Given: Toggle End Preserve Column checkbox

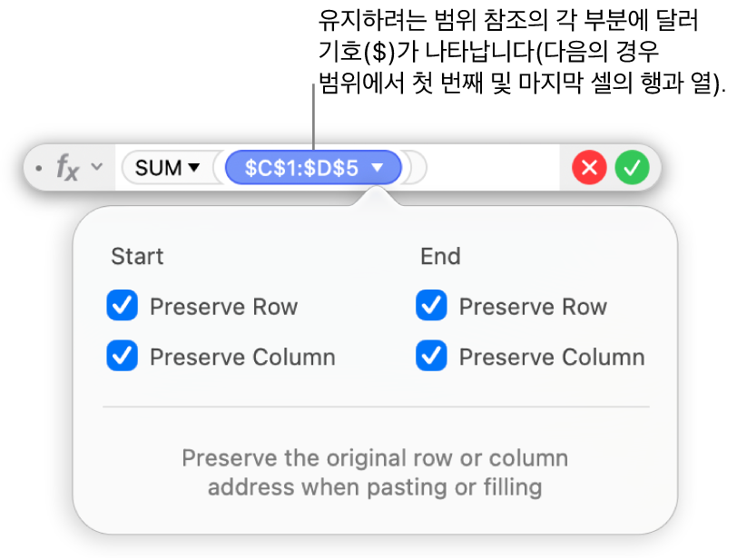Looking at the screenshot, I should 431,357.
